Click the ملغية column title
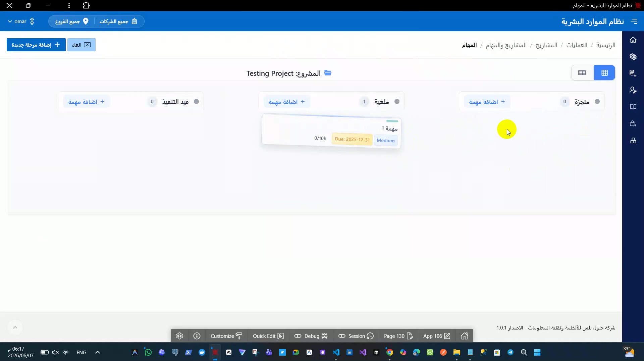This screenshot has width=644, height=361. 382,102
